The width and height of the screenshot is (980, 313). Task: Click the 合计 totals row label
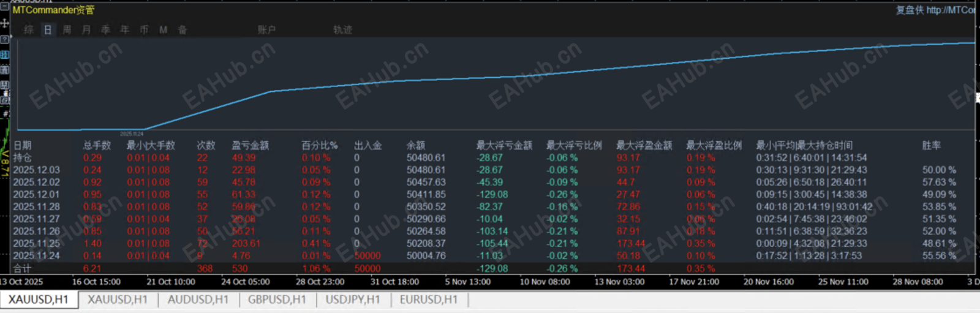[23, 268]
